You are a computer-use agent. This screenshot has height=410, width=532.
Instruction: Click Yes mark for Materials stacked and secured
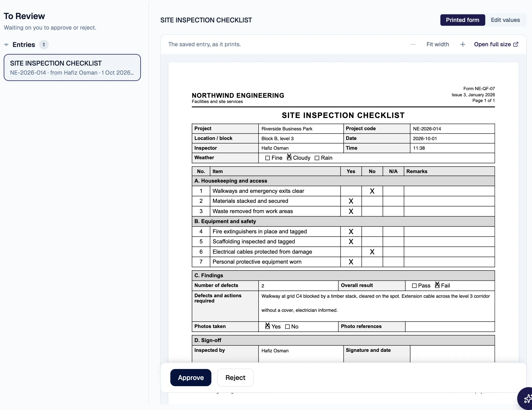click(x=351, y=201)
